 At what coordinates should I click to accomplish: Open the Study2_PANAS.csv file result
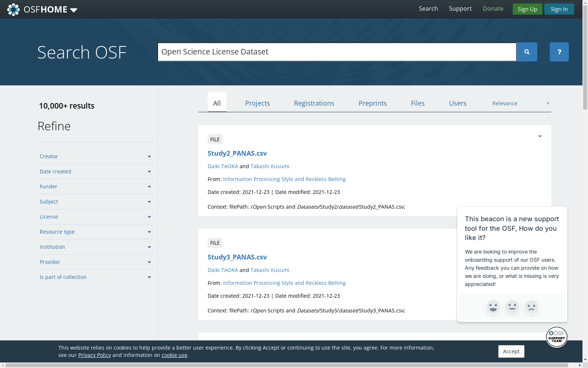tap(237, 153)
